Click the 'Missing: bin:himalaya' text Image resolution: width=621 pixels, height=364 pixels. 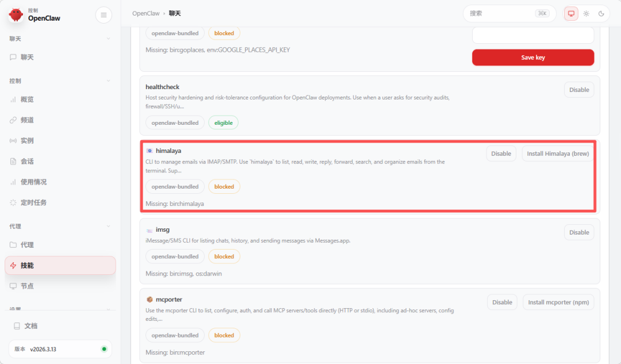pyautogui.click(x=175, y=204)
